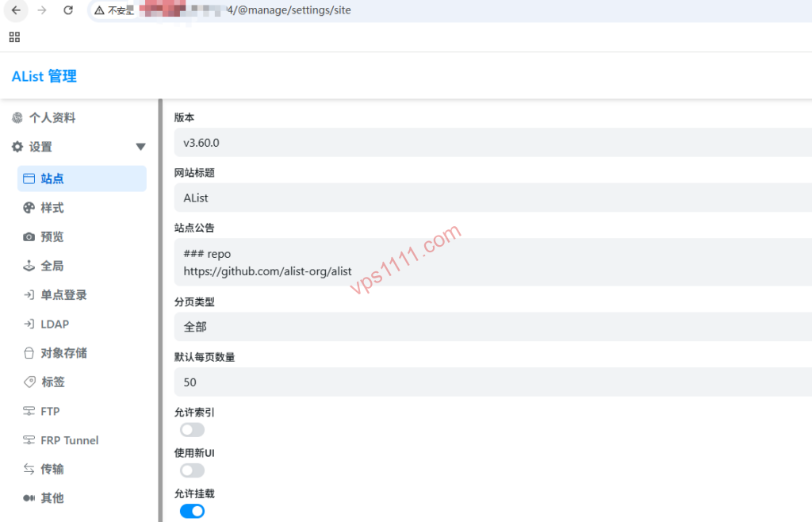Click the fingerprint icon beside 个人资料
Image resolution: width=812 pixels, height=522 pixels.
point(17,118)
